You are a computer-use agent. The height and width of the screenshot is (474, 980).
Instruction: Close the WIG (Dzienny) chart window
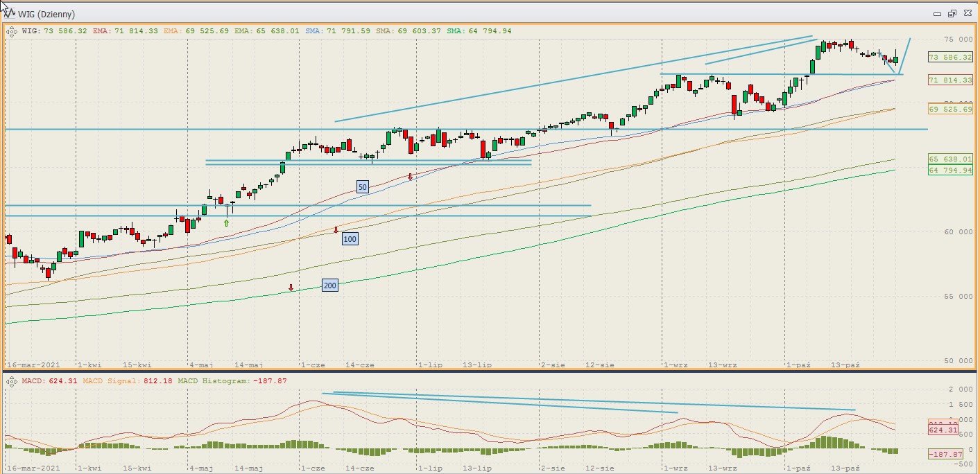[x=966, y=13]
